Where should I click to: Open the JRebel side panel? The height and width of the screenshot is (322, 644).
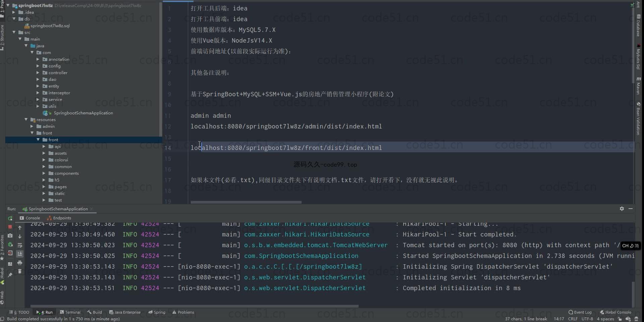tap(2, 276)
